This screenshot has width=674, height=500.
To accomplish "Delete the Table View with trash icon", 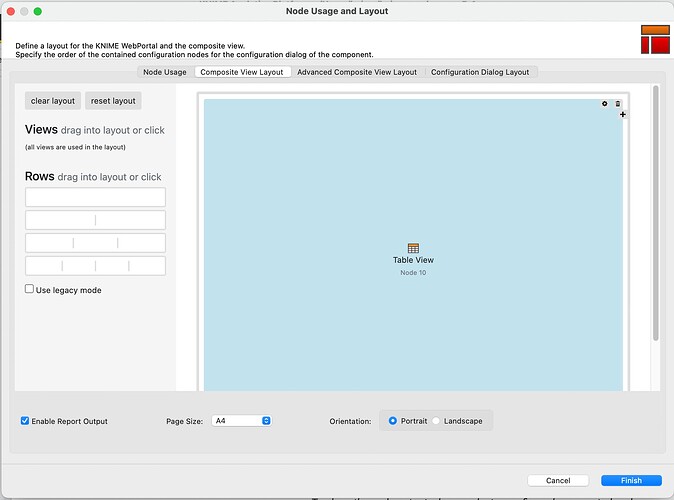I will 618,104.
